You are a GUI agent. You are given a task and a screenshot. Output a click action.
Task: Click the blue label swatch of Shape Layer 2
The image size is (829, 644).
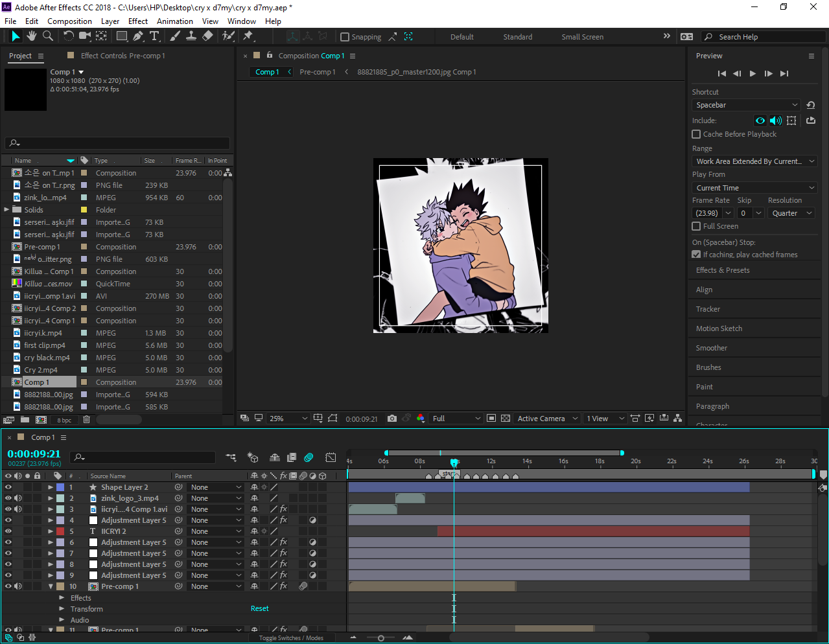coord(60,487)
